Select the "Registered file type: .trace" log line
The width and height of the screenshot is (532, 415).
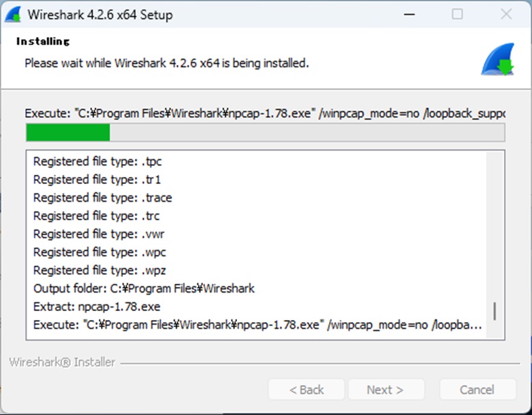click(102, 198)
